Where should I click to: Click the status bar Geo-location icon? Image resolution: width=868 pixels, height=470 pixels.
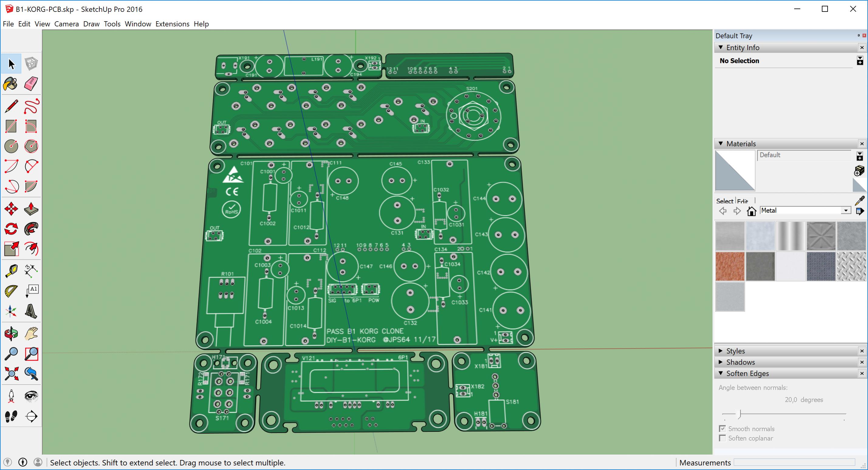pos(7,462)
